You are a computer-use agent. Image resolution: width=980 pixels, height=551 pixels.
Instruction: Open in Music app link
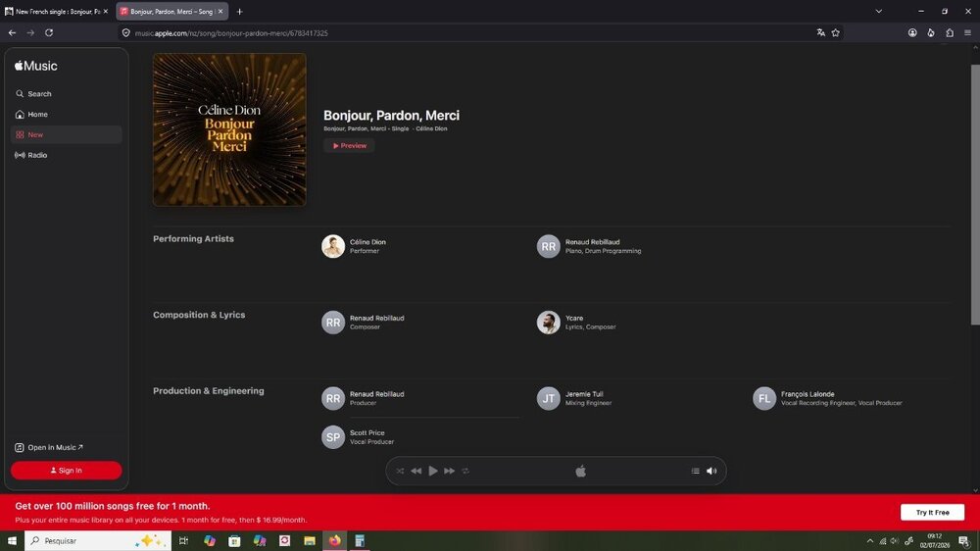coord(49,447)
